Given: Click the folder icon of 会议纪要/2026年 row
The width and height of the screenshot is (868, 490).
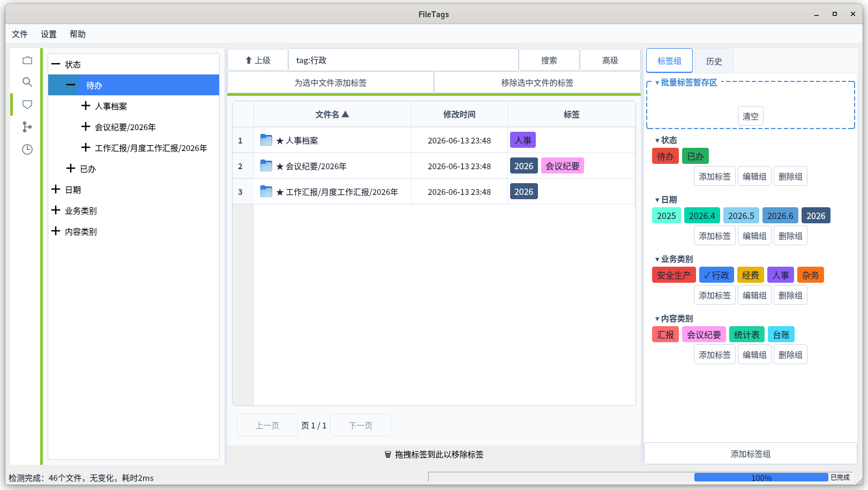Looking at the screenshot, I should pyautogui.click(x=266, y=166).
